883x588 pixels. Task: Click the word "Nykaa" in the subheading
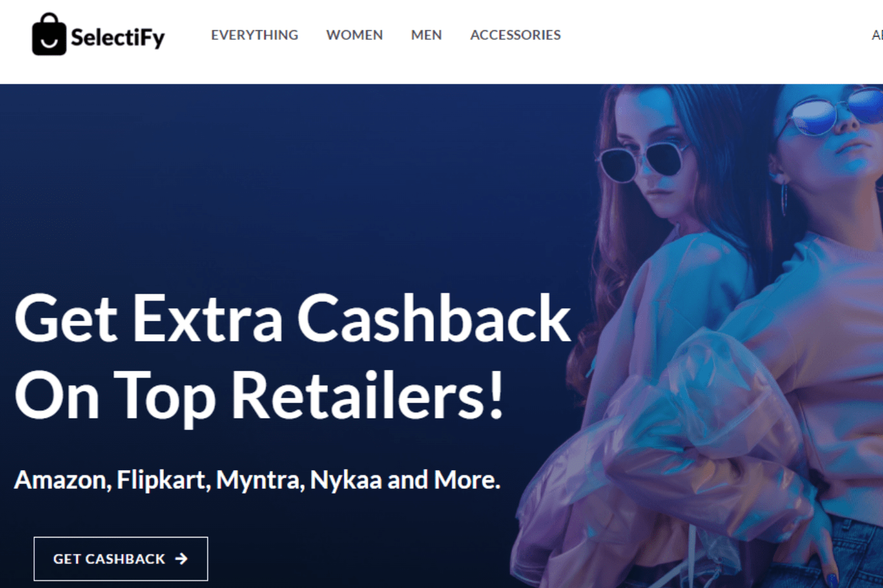(x=346, y=480)
